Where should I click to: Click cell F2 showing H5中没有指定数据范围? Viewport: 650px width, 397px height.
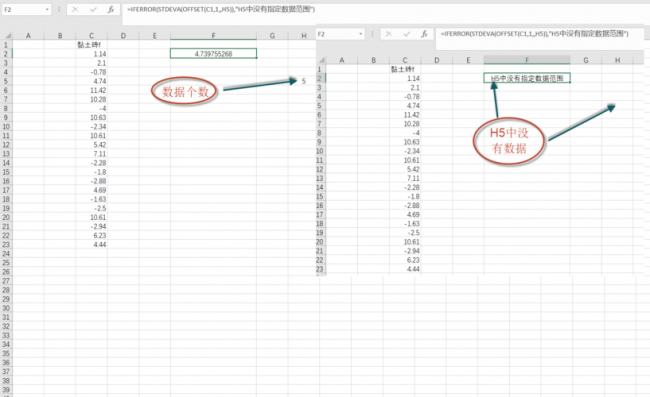pos(527,78)
